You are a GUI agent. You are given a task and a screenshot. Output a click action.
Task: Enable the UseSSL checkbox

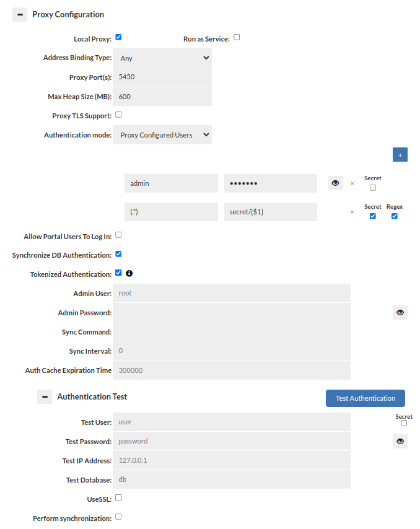(x=118, y=497)
